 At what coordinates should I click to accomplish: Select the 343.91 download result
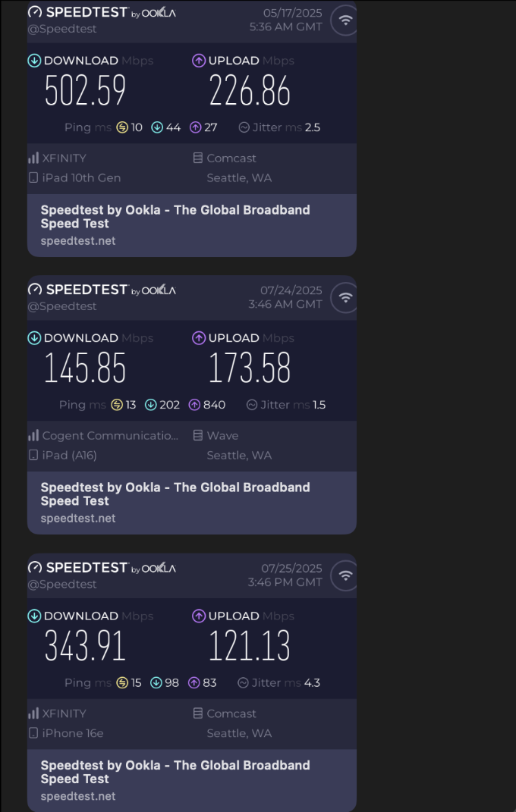86,646
